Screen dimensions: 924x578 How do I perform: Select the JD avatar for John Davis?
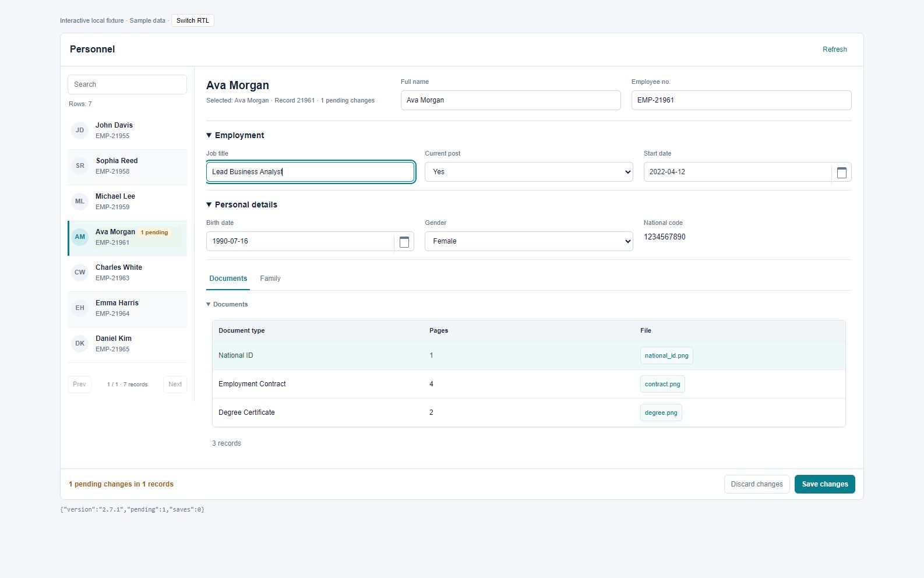(x=80, y=131)
